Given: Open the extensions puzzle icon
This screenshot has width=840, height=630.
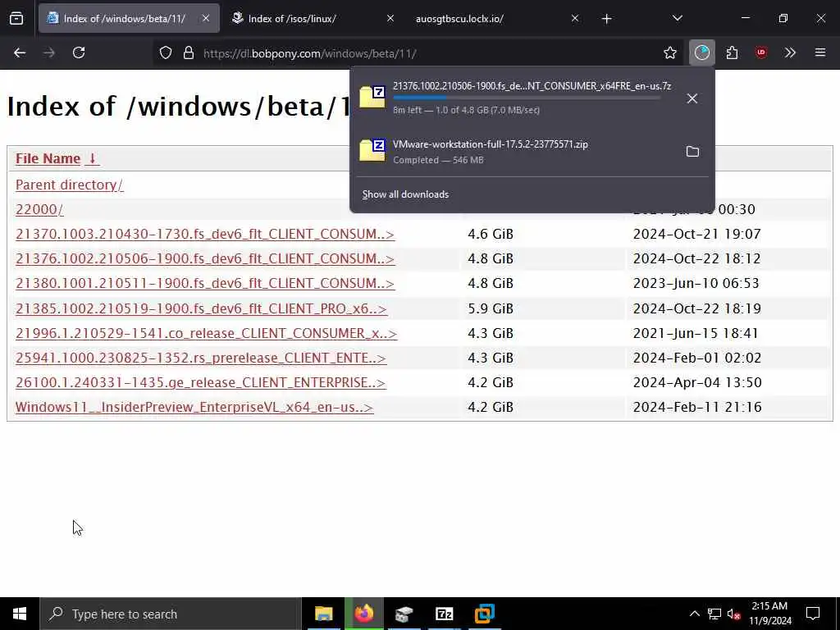Looking at the screenshot, I should [x=732, y=52].
